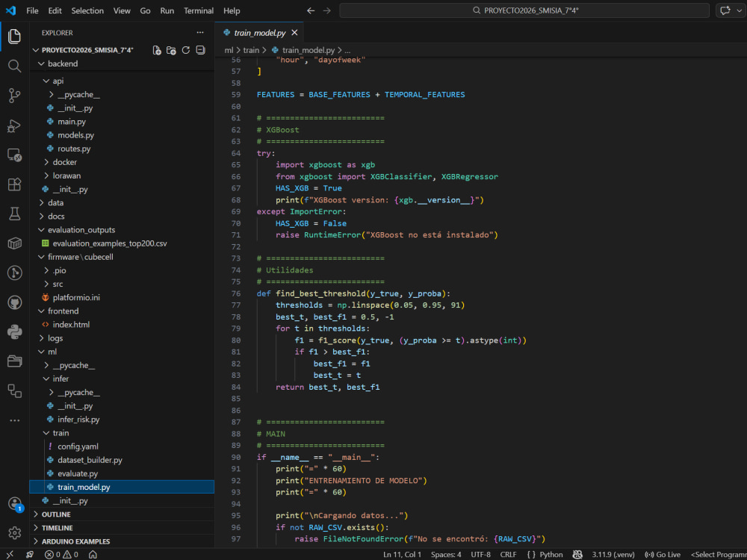This screenshot has width=747, height=560.
Task: Open platformio.ini file
Action: pos(122,297)
